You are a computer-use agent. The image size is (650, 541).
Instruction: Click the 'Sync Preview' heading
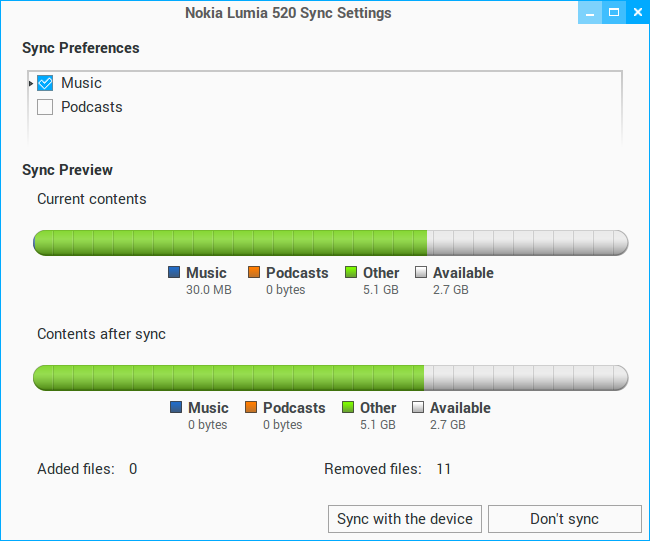coord(67,170)
